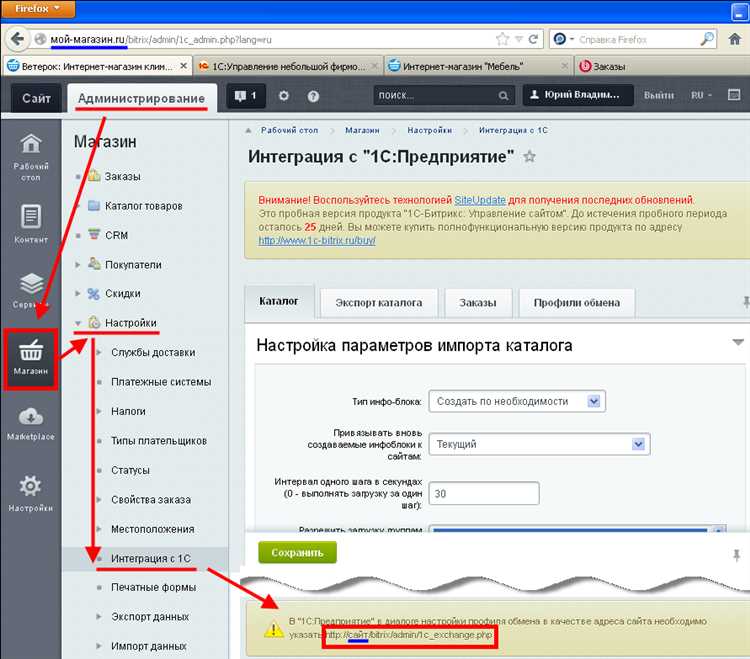The height and width of the screenshot is (659, 750).
Task: Expand the Покупатели tree item
Action: [77, 264]
